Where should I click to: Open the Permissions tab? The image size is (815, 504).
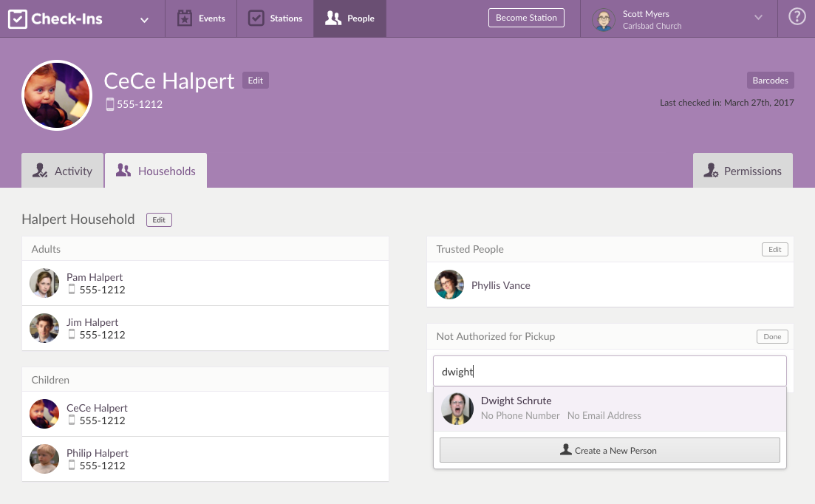point(743,171)
